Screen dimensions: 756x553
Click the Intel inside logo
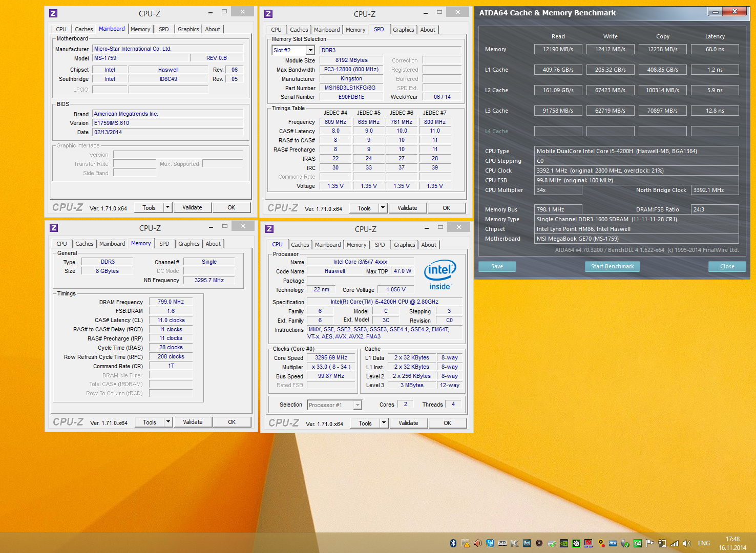[439, 276]
